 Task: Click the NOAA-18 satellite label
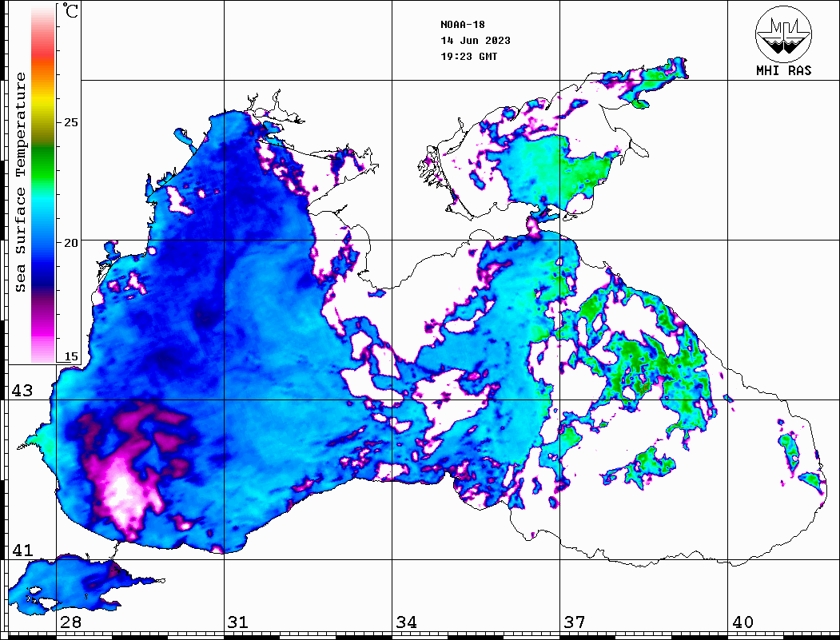(462, 25)
